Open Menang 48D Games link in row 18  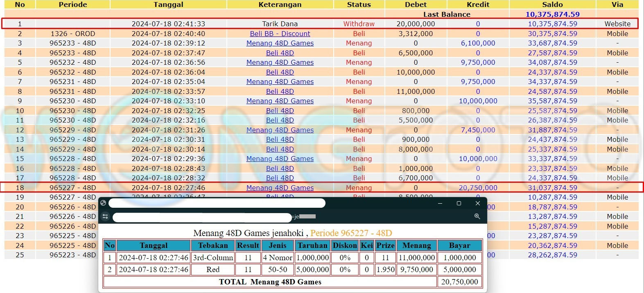click(x=280, y=188)
